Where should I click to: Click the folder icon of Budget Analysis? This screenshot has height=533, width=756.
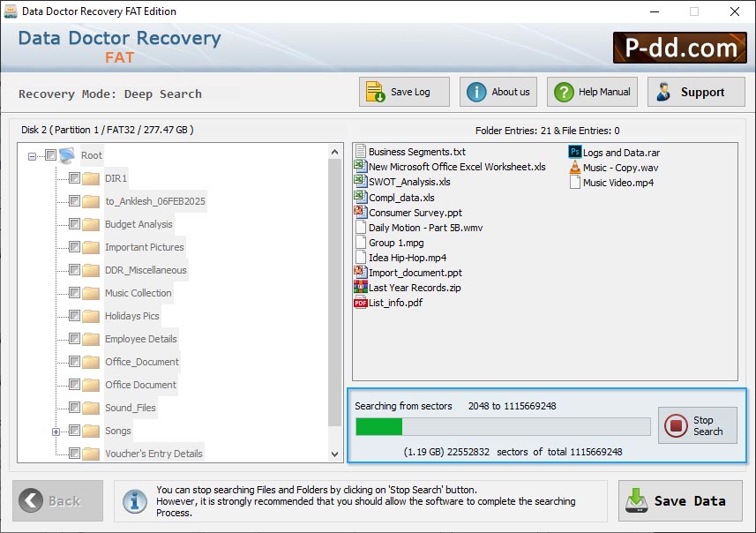[91, 224]
